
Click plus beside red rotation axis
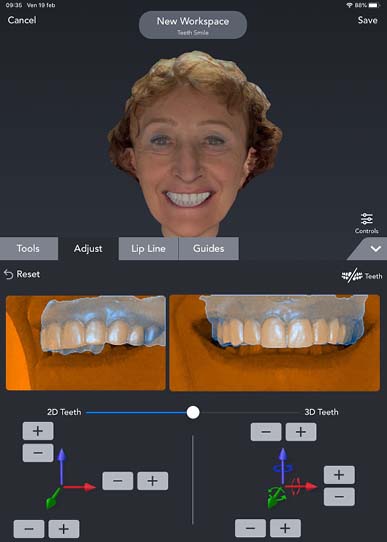click(339, 475)
